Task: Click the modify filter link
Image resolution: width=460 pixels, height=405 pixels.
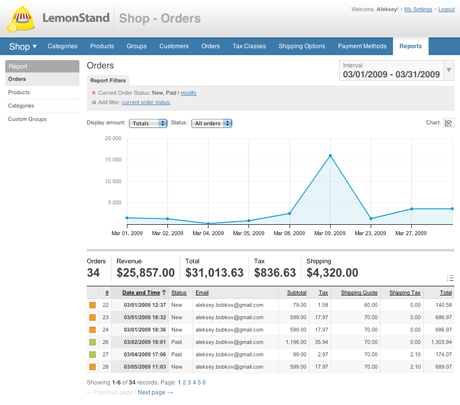Action: [x=189, y=93]
